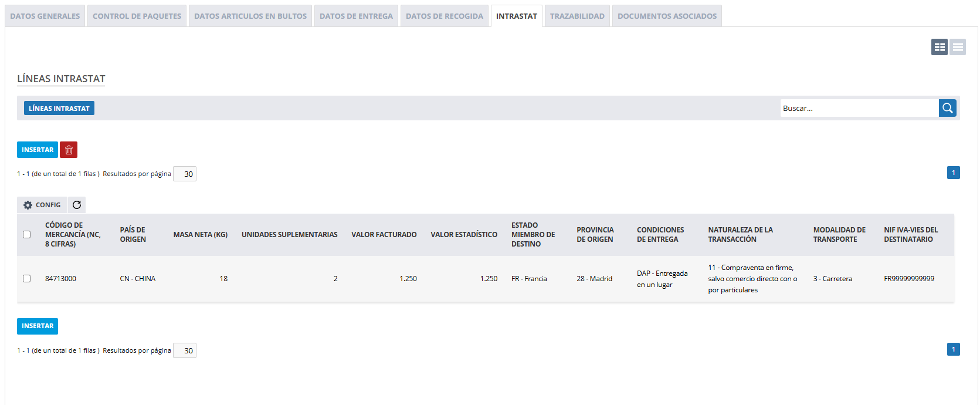Refresh the Intrastat table
This screenshot has width=980, height=405.
click(x=77, y=205)
